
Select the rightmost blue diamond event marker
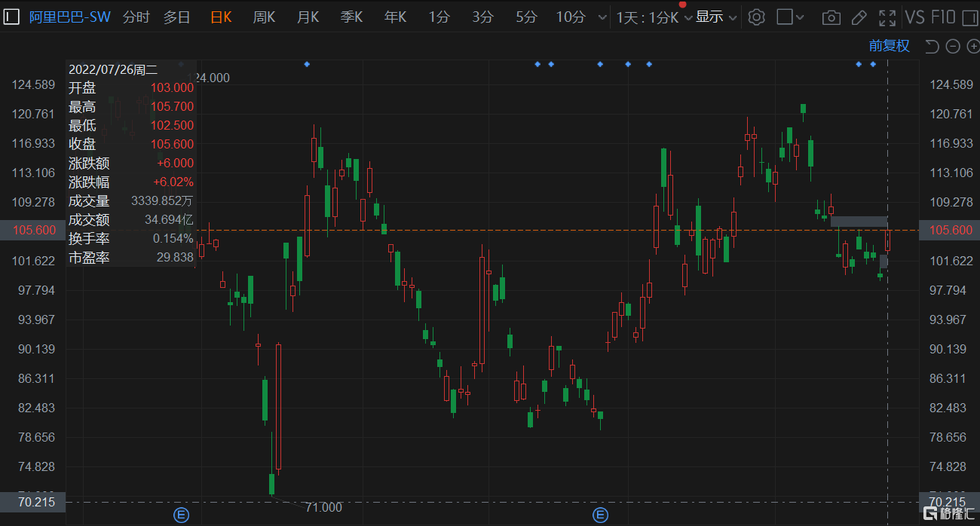[x=873, y=64]
